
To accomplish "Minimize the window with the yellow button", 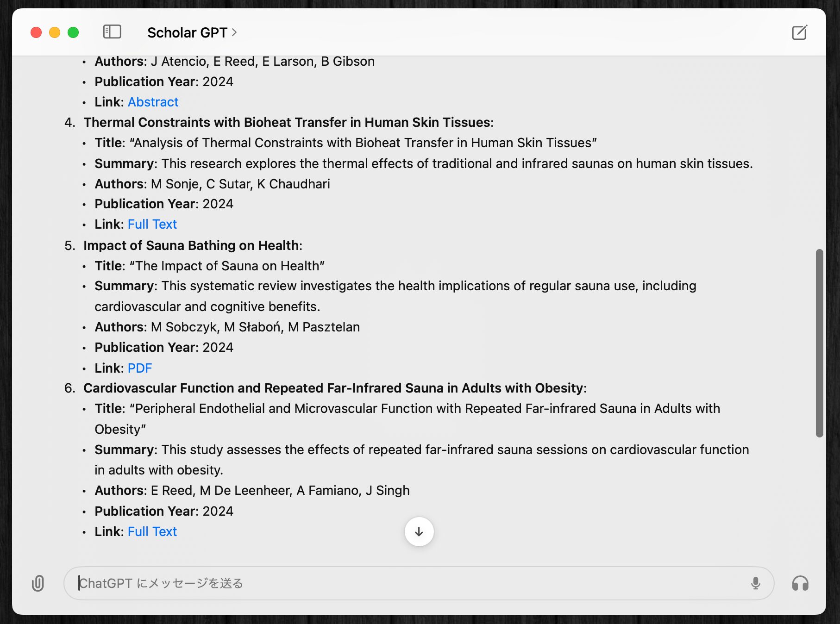I will click(55, 32).
